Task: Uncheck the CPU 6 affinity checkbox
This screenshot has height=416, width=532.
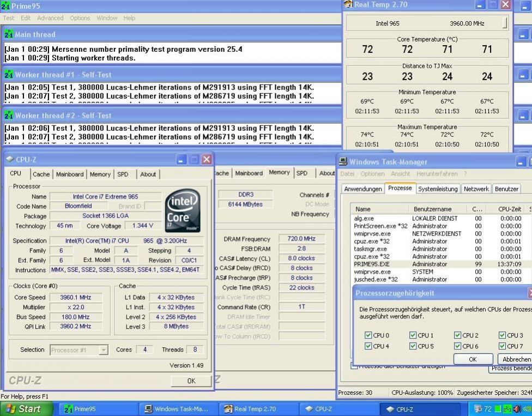Action: click(457, 346)
